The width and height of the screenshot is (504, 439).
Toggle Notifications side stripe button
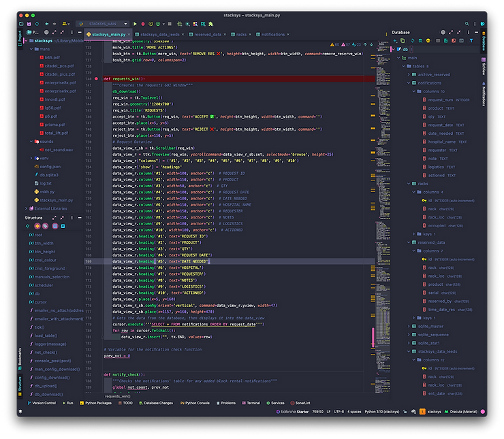coord(483,94)
